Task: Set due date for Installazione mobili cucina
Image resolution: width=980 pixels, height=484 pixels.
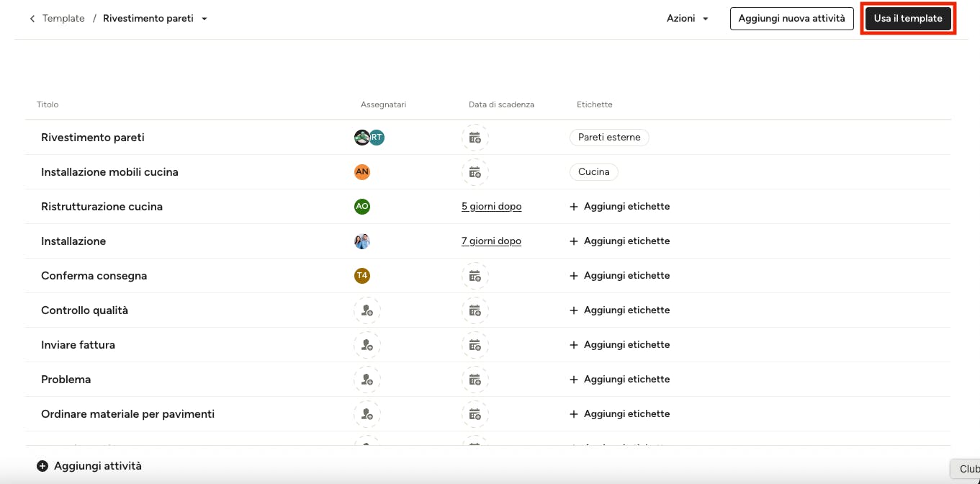Action: (x=475, y=172)
